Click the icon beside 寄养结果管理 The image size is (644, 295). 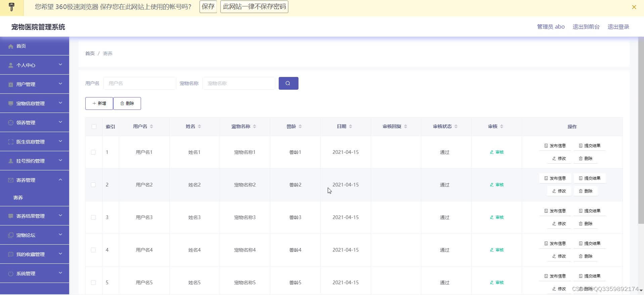tap(11, 216)
